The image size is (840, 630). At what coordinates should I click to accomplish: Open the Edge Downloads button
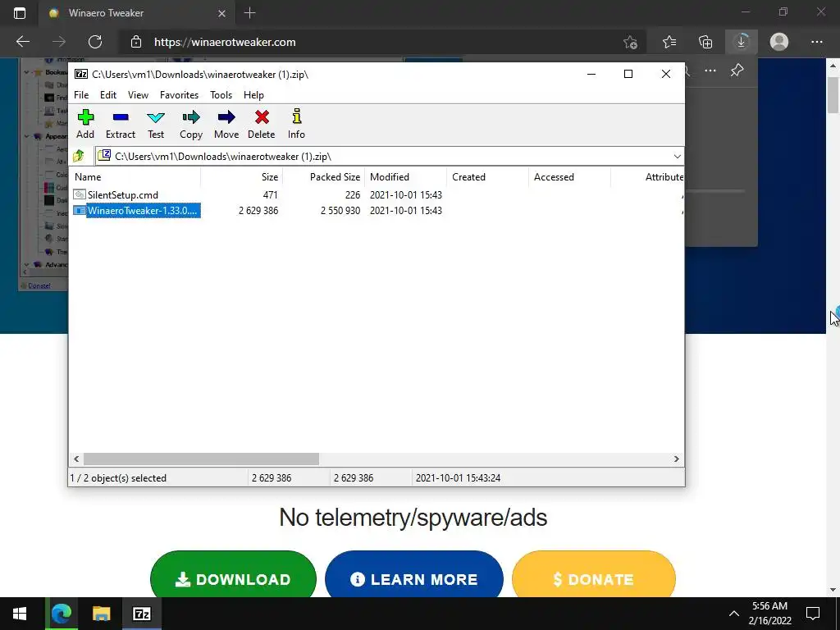(742, 42)
